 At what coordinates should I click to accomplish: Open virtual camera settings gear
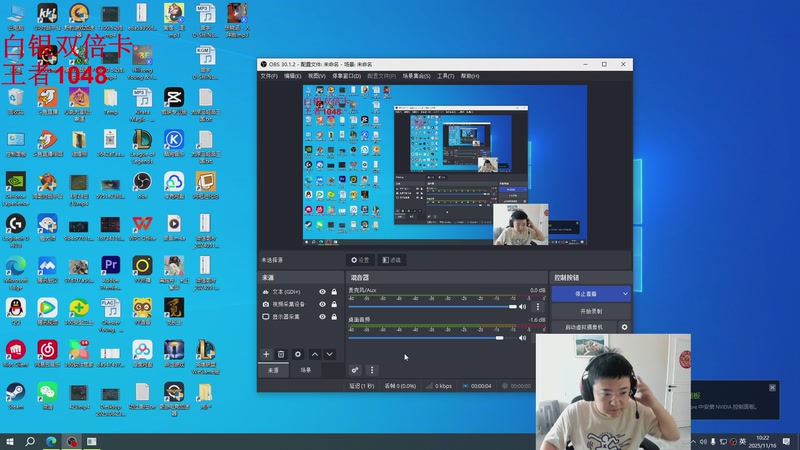(624, 327)
